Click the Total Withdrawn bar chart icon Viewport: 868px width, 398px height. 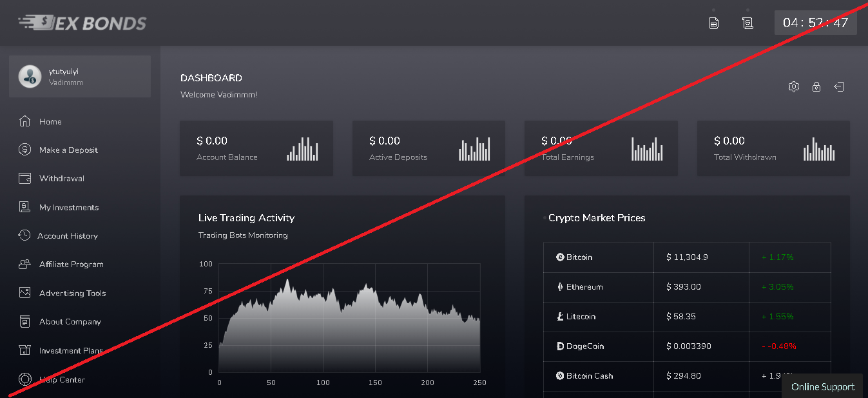(819, 148)
